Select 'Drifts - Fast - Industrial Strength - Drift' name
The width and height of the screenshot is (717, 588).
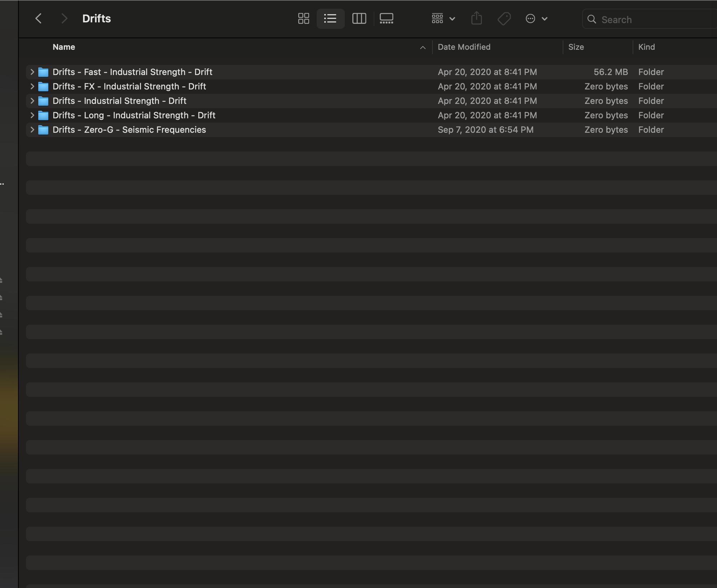pyautogui.click(x=132, y=72)
